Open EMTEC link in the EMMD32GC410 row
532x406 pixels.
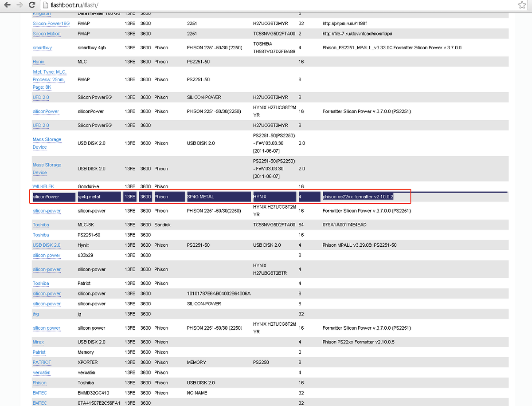pos(40,393)
